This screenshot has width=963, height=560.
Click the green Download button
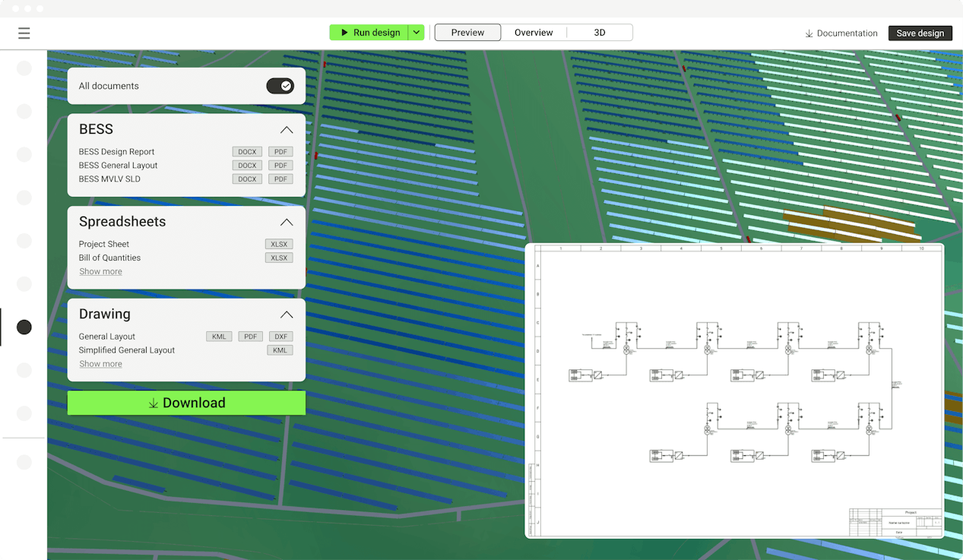186,403
